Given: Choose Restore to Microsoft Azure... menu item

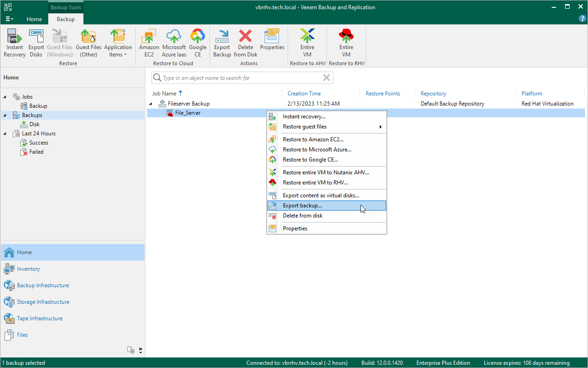Looking at the screenshot, I should (327, 150).
